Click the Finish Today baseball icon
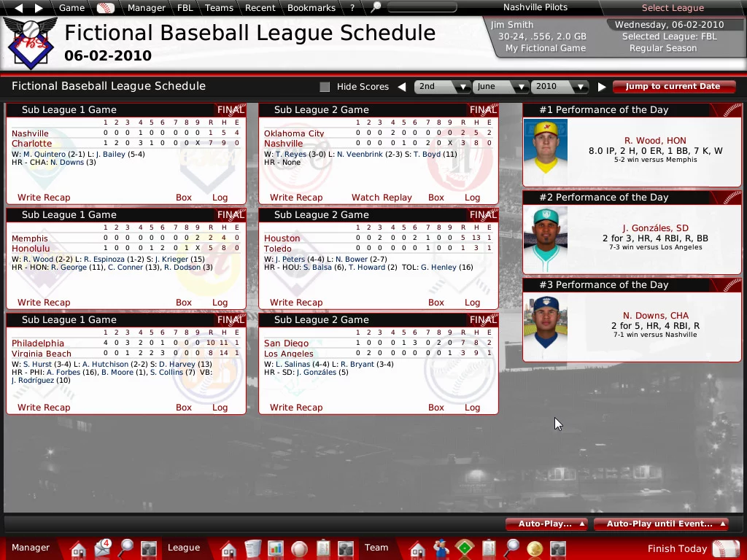Screen dimensions: 747x560 (726, 548)
